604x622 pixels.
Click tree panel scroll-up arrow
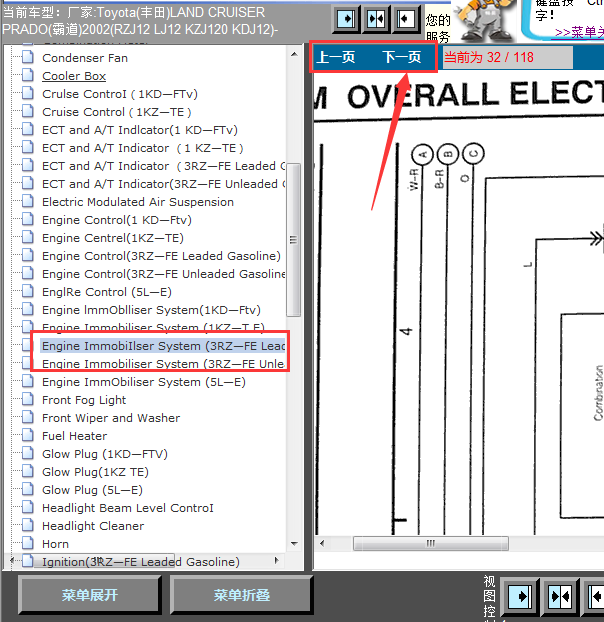[294, 54]
